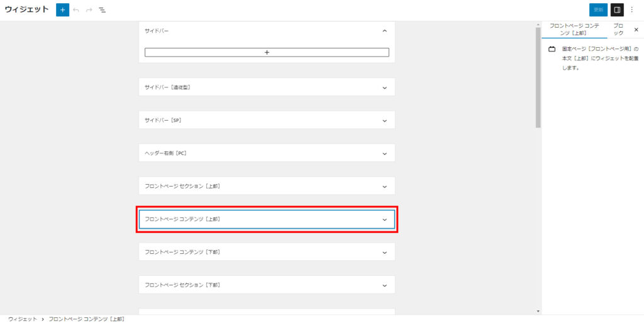Image resolution: width=644 pixels, height=323 pixels.
Task: Close the settings sidebar with X
Action: tap(636, 30)
